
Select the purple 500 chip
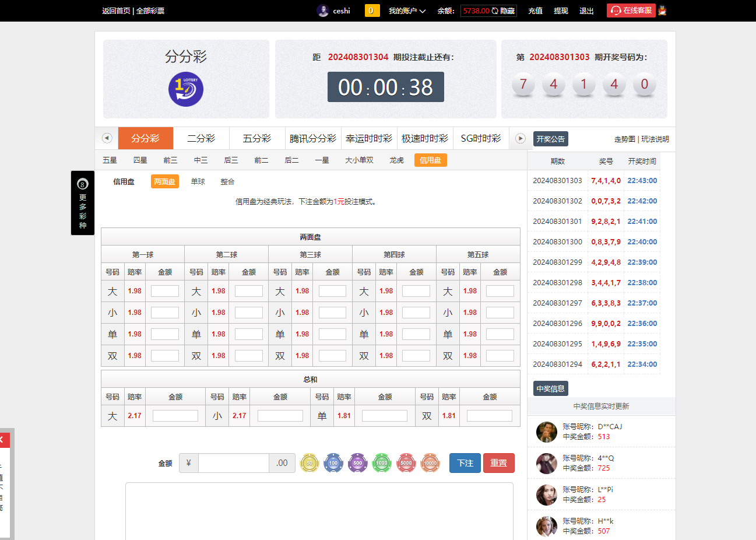[x=357, y=463]
